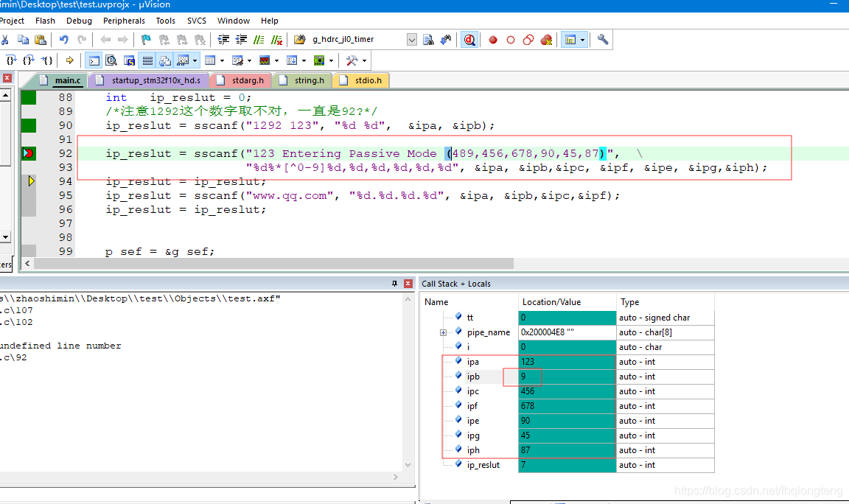The height and width of the screenshot is (504, 849).
Task: Open the Watch windows dropdown arrow
Action: 195,60
